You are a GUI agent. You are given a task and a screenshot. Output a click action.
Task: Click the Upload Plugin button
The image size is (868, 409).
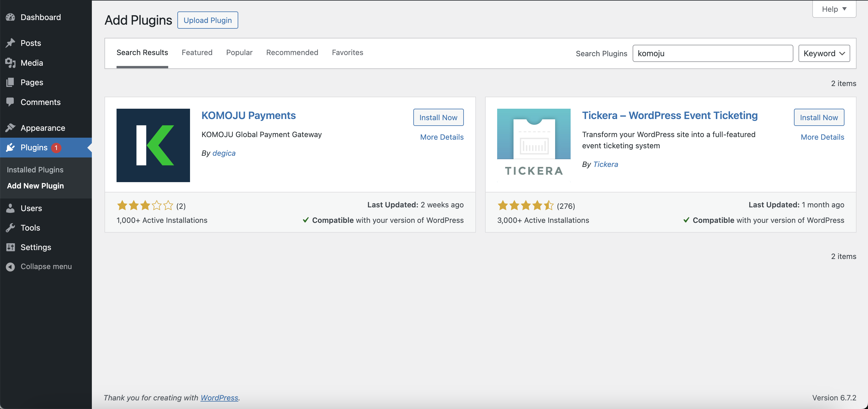(x=208, y=20)
